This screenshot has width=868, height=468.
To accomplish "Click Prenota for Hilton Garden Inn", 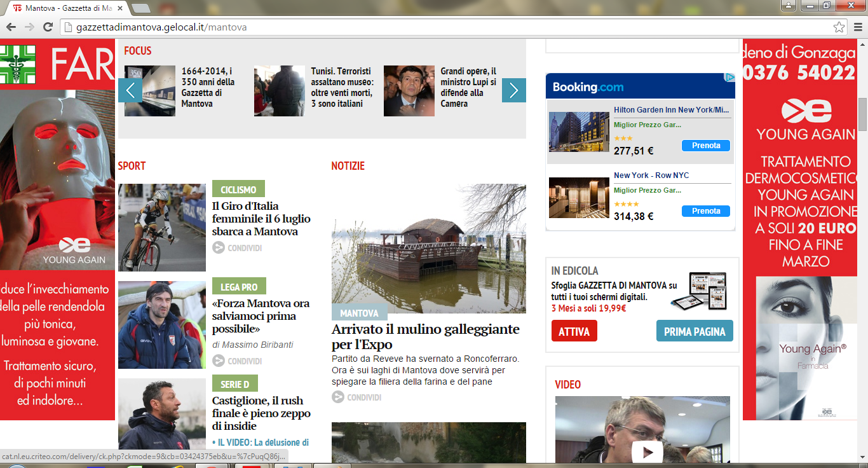I will [705, 146].
